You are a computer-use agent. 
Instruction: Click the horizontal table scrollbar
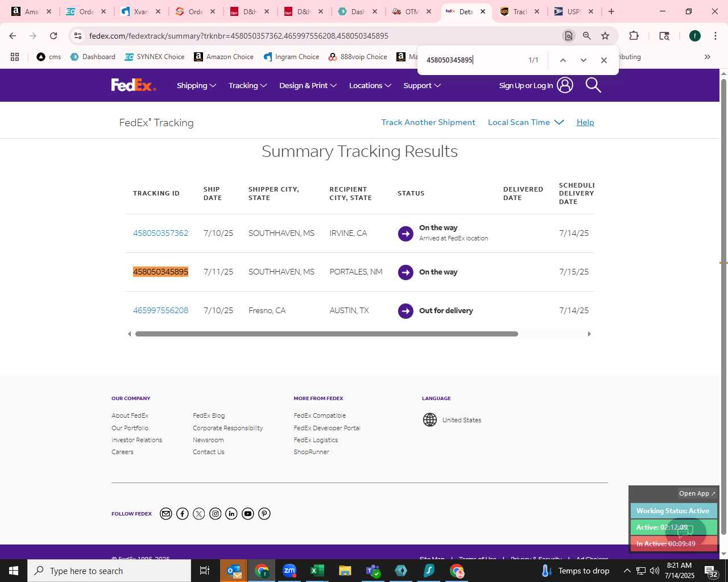coord(326,334)
